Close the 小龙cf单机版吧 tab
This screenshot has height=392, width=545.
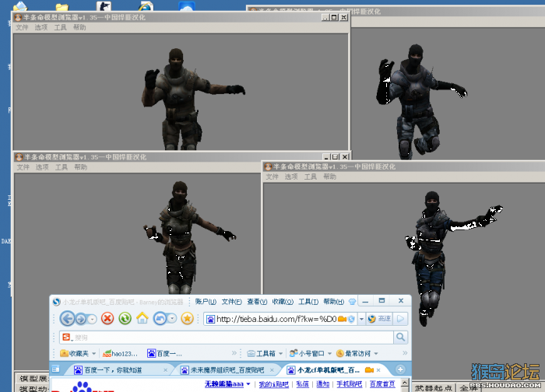pyautogui.click(x=378, y=370)
